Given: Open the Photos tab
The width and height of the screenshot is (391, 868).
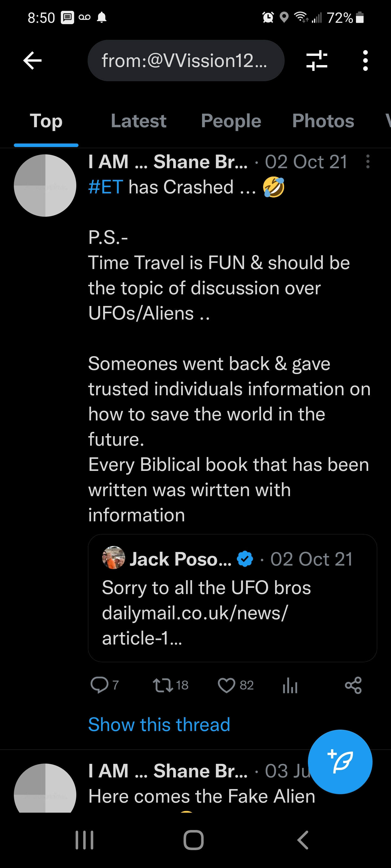Looking at the screenshot, I should pyautogui.click(x=323, y=121).
